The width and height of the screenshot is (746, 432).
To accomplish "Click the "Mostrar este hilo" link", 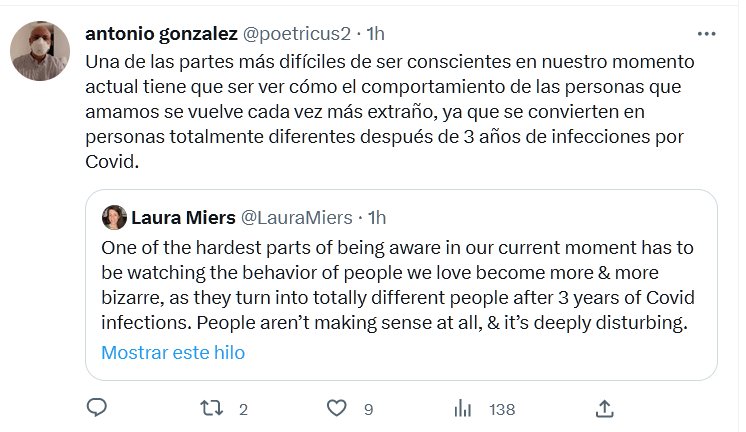I will (x=173, y=352).
